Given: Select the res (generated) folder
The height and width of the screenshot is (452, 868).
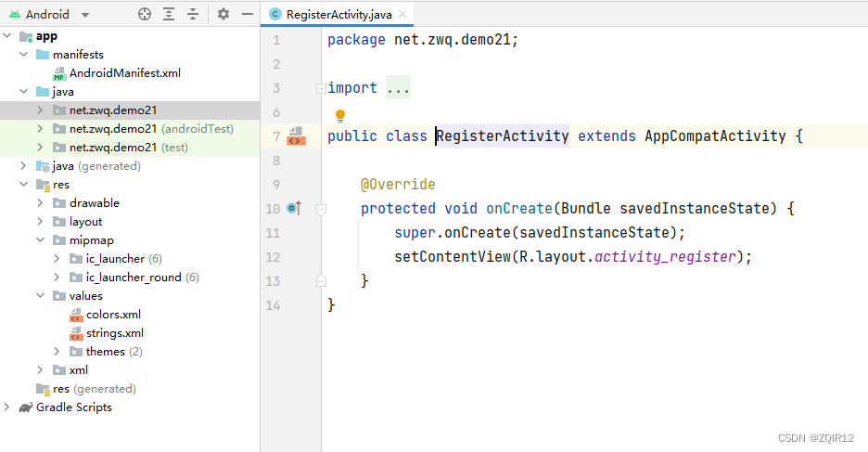Looking at the screenshot, I should point(86,389).
